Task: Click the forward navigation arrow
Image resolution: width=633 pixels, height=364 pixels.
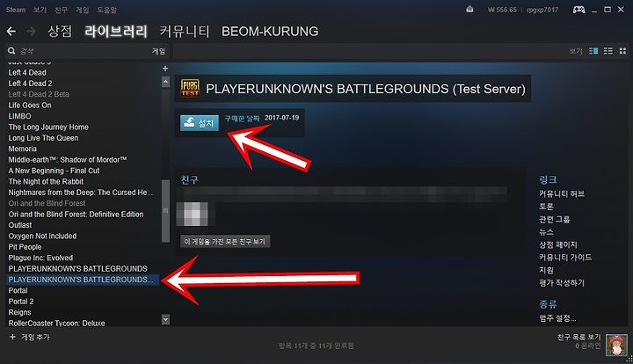Action: point(31,31)
